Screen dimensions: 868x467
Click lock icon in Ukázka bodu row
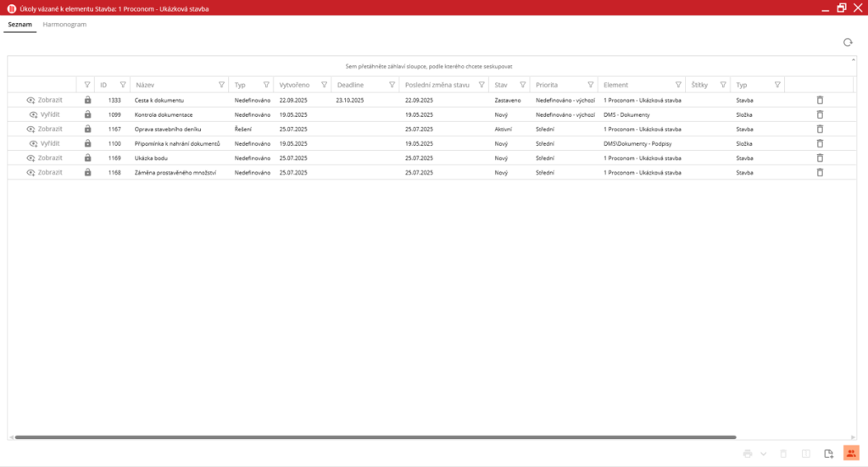(87, 158)
